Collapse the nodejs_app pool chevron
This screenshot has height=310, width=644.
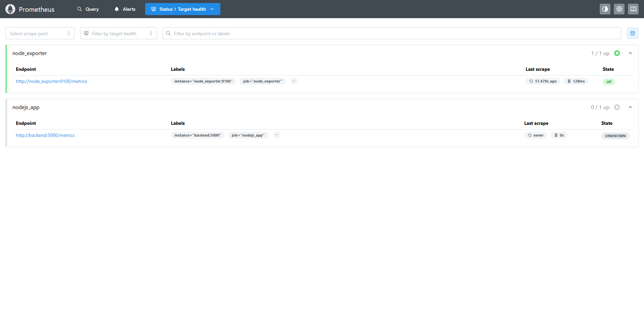(x=630, y=107)
